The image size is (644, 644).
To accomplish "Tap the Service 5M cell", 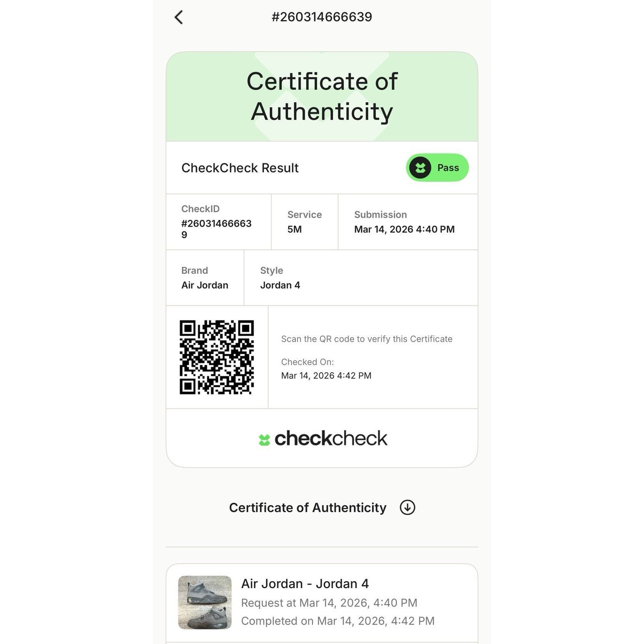I will (x=305, y=222).
